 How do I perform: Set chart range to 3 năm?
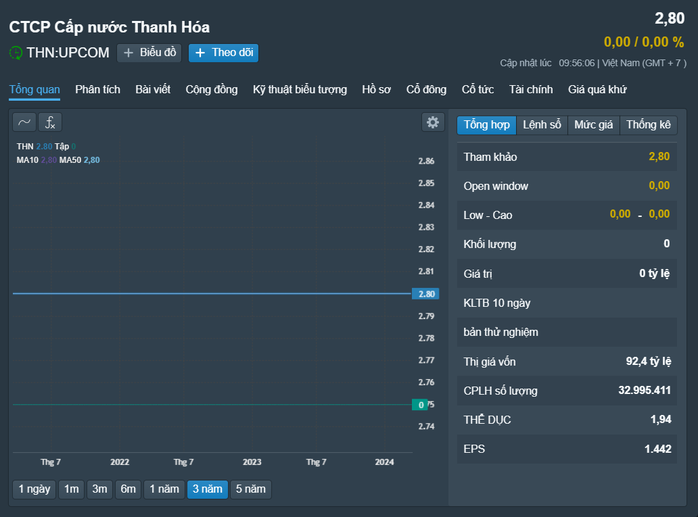pyautogui.click(x=207, y=489)
